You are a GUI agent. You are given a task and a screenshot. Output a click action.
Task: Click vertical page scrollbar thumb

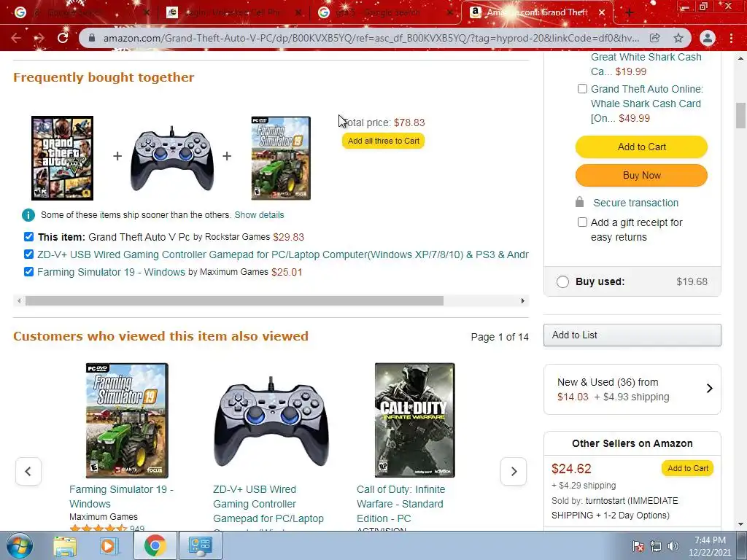click(x=741, y=116)
